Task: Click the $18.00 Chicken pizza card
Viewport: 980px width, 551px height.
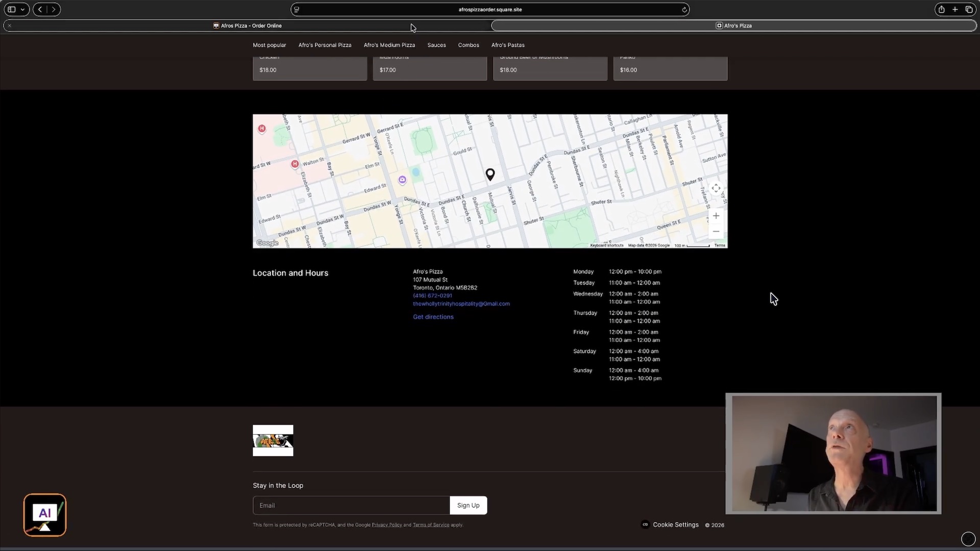Action: click(310, 68)
